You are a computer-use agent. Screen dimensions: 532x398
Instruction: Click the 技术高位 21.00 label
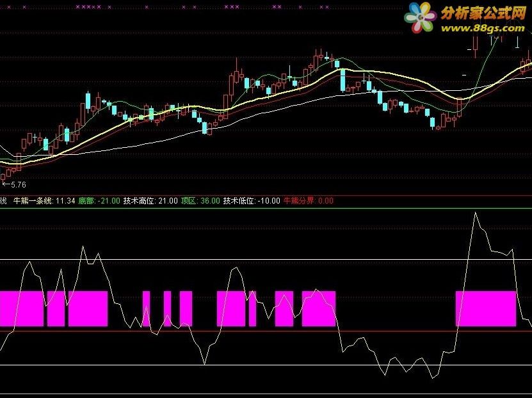click(x=150, y=201)
